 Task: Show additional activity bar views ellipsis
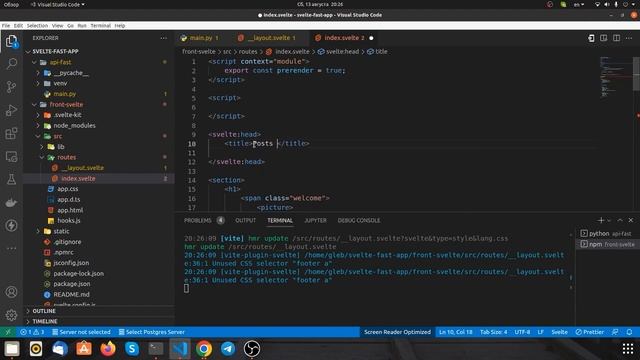point(11,248)
